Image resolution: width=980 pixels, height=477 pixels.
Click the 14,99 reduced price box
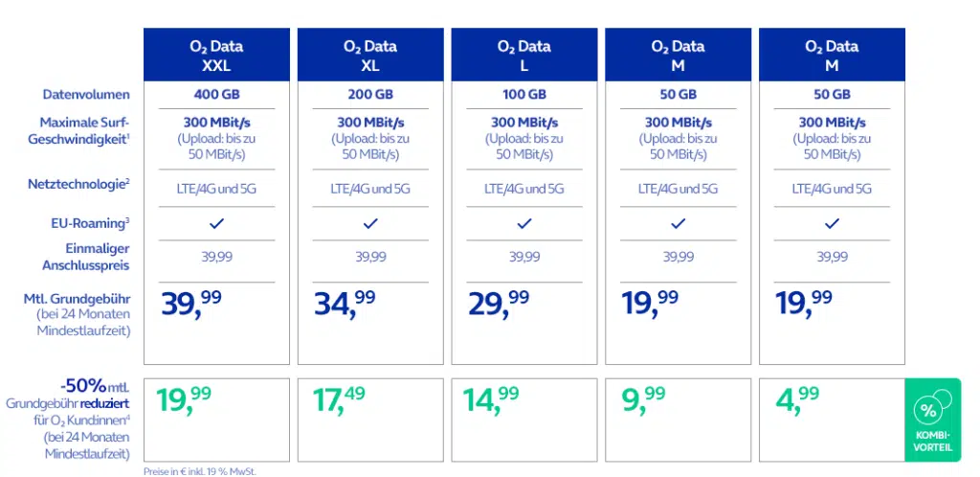[524, 420]
